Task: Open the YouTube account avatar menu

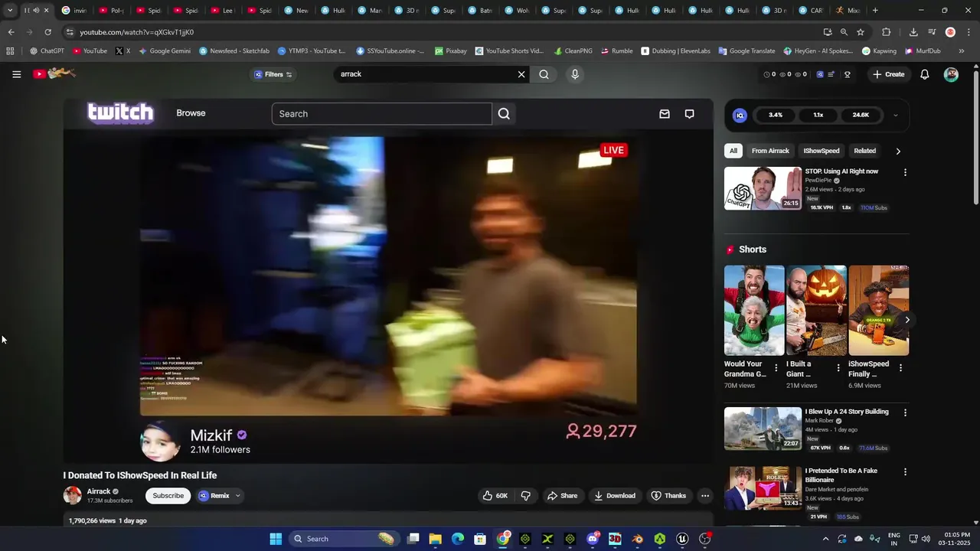Action: 951,74
